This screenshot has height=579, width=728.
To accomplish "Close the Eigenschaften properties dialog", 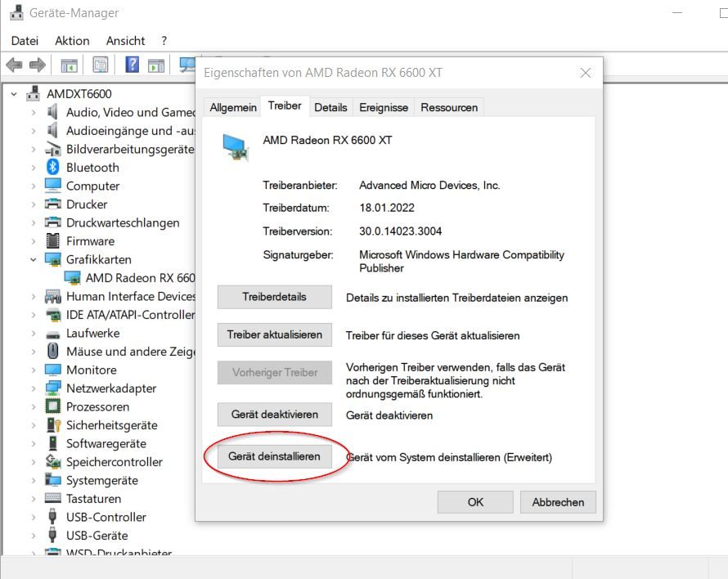I will click(x=586, y=73).
